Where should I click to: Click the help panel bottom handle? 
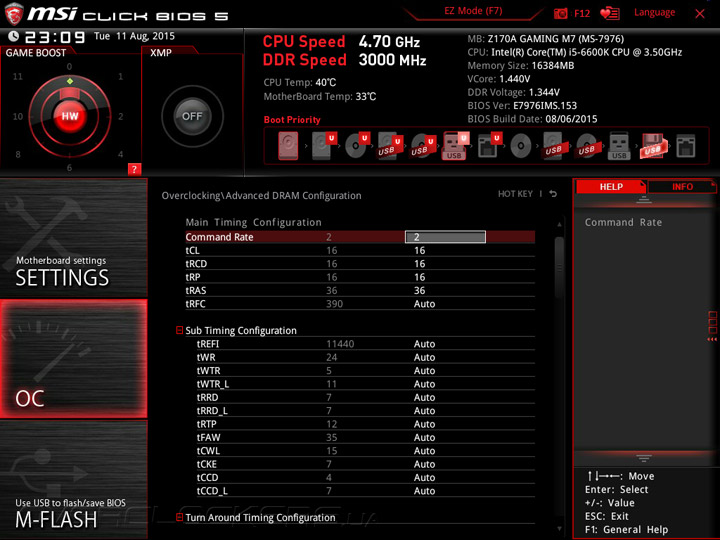(x=644, y=458)
